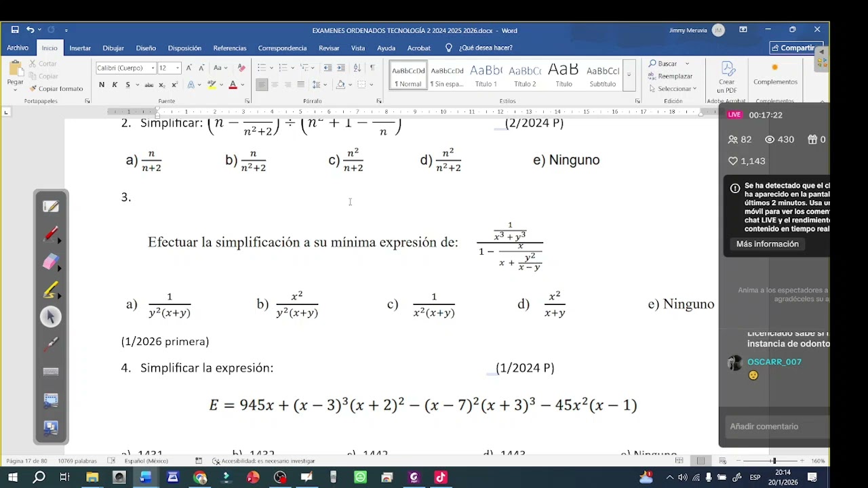The height and width of the screenshot is (488, 868).
Task: Toggle strikethrough formatting
Action: (149, 85)
